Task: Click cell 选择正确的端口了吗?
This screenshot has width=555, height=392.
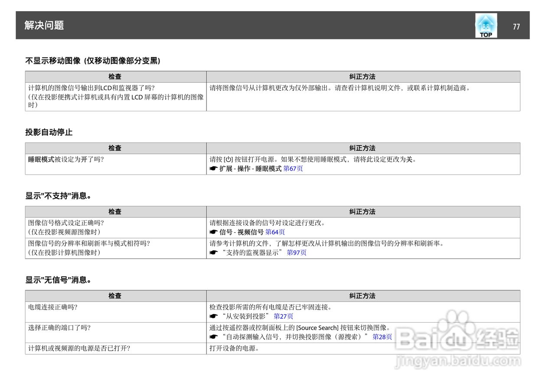Action: click(x=116, y=332)
